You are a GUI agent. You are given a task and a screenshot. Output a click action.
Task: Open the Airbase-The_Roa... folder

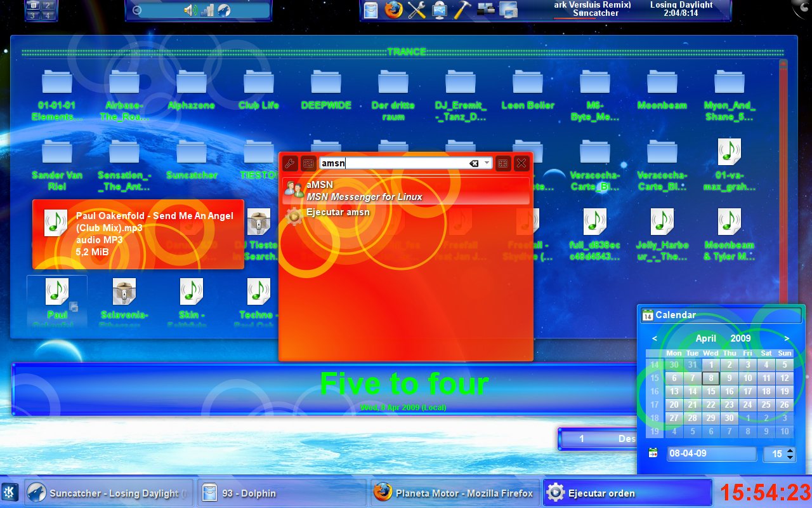[124, 95]
